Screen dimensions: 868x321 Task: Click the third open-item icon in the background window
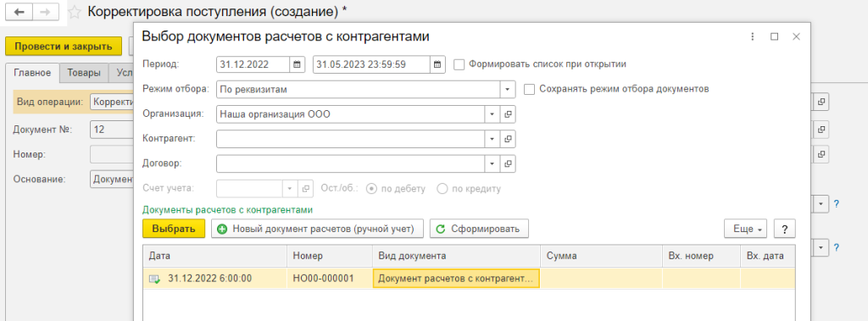(821, 153)
